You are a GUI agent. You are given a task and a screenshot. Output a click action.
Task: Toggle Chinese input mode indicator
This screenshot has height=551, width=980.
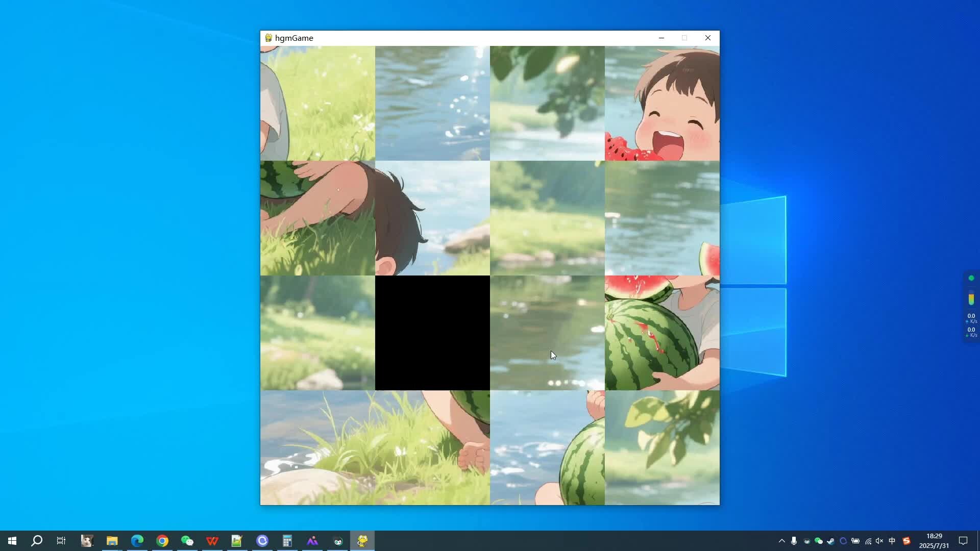[892, 541]
